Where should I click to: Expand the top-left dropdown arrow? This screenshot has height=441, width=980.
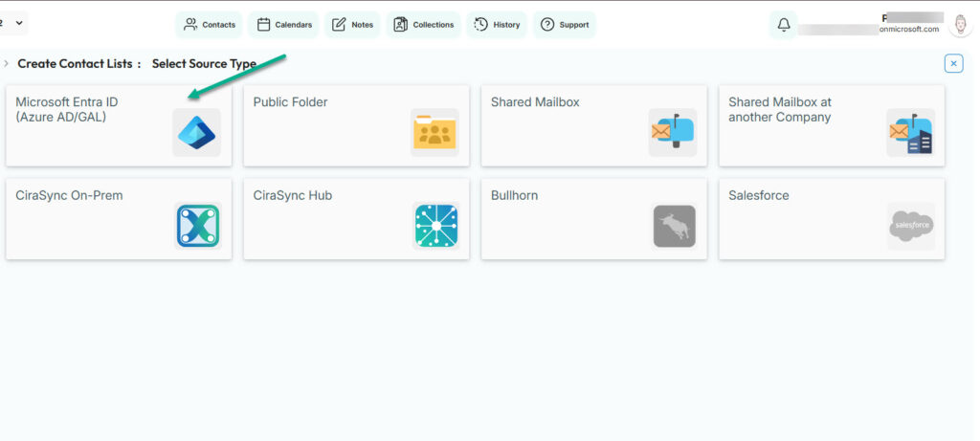[20, 21]
